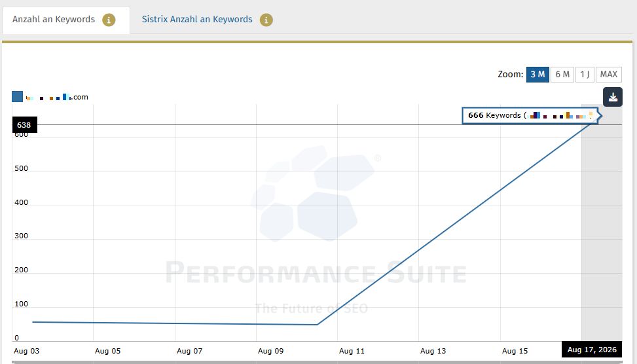The width and height of the screenshot is (637, 364).
Task: Open the info icon beside Anzahl an Keywords
Action: click(x=109, y=20)
